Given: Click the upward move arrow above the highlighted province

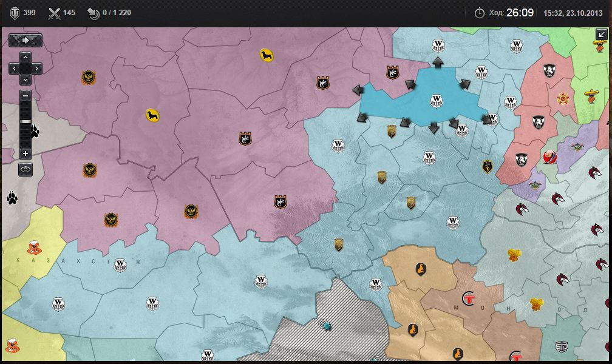Looking at the screenshot, I should point(438,62).
